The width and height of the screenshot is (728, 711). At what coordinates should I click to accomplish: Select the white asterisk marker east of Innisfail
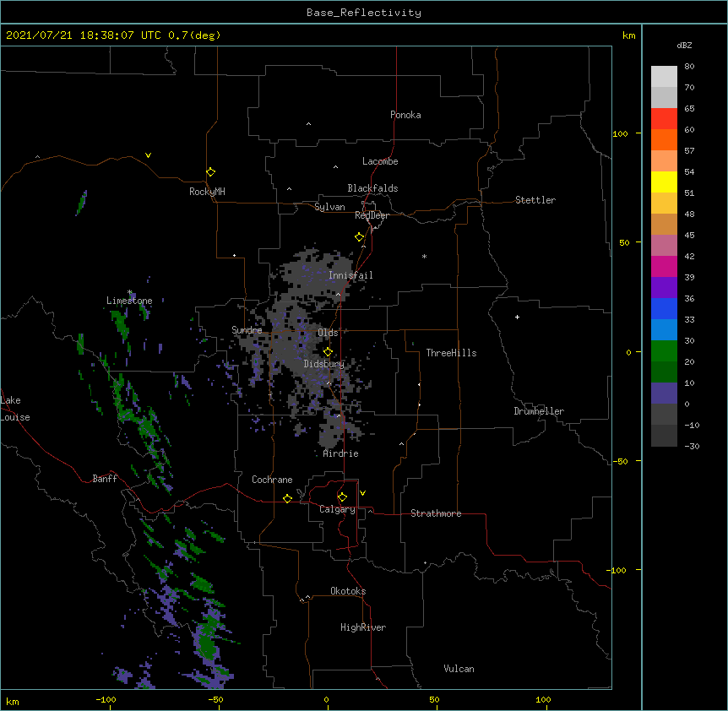pos(424,256)
